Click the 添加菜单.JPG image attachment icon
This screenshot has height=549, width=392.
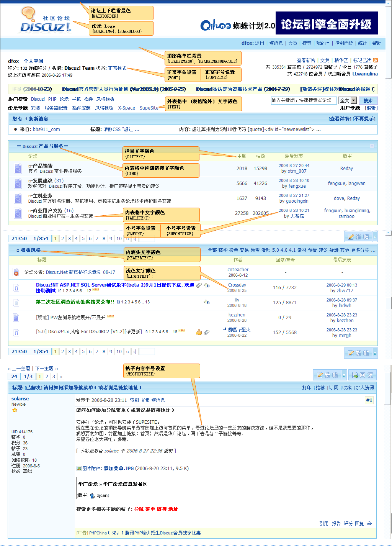tap(79, 468)
